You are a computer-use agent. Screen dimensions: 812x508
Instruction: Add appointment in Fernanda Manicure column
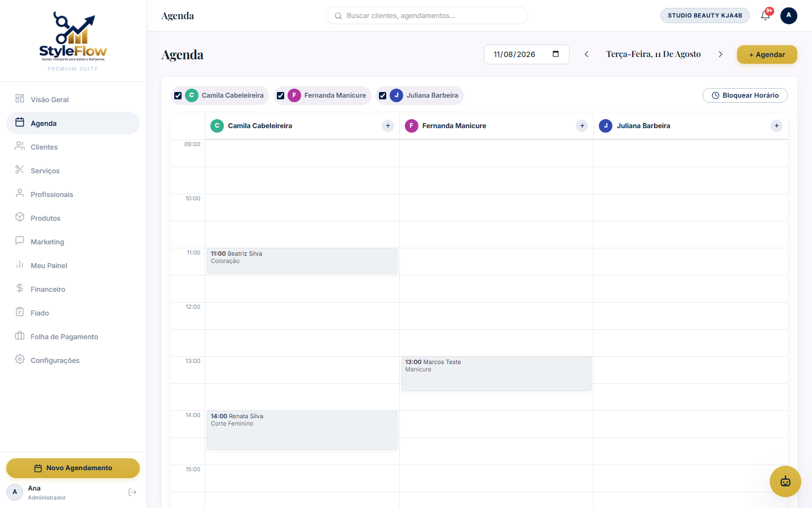(x=582, y=126)
